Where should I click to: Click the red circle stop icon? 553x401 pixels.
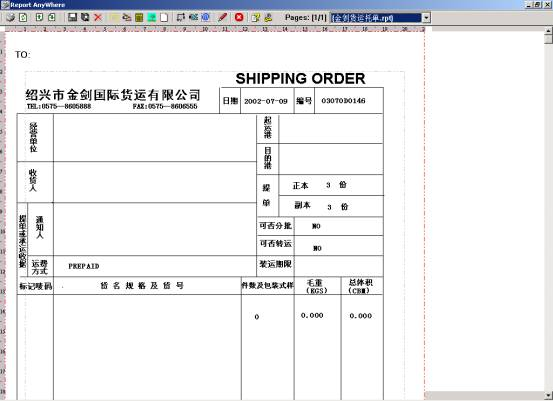pyautogui.click(x=239, y=17)
